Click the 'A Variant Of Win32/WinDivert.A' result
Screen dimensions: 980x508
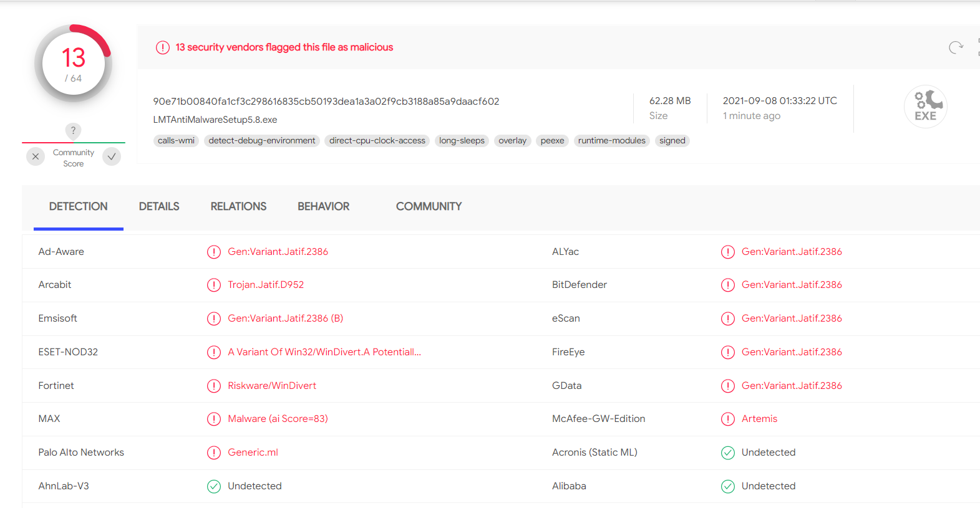coord(324,352)
